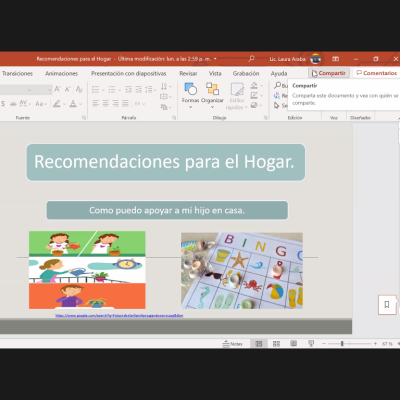400x400 pixels.
Task: Open the Lic. Laura account avatar
Action: pos(315,59)
